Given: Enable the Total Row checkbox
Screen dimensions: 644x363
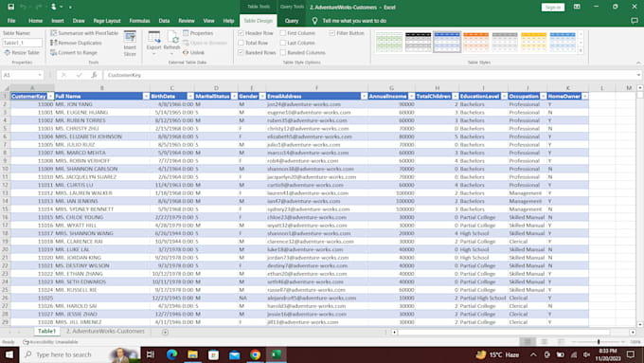Looking at the screenshot, I should point(241,43).
